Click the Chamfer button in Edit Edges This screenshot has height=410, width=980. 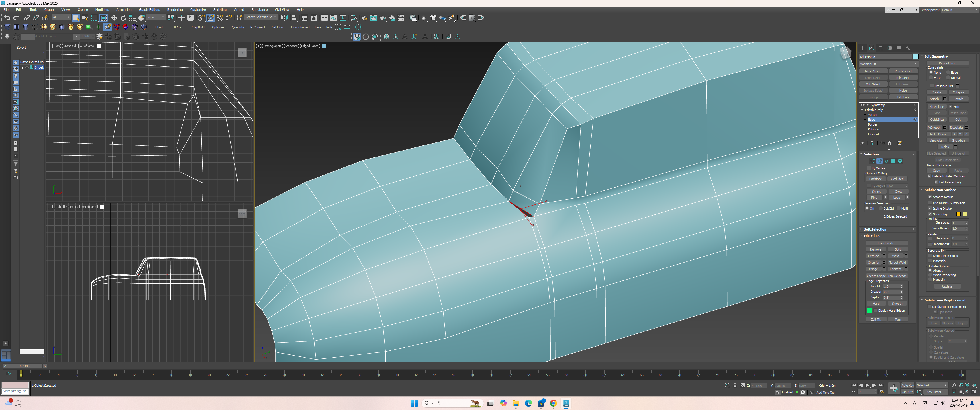pos(873,263)
